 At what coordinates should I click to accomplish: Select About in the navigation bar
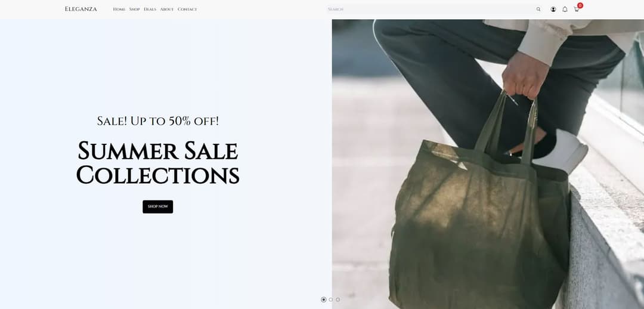pyautogui.click(x=167, y=9)
